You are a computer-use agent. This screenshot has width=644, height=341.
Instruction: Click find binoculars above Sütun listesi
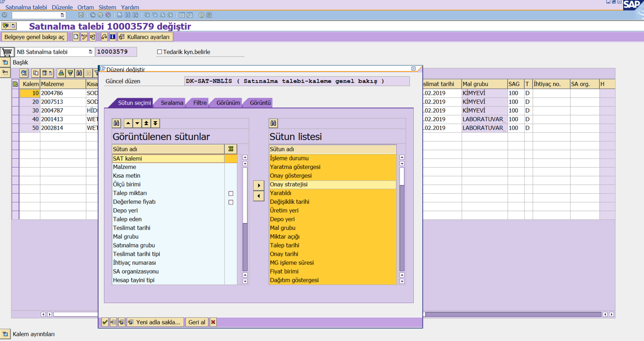(273, 123)
